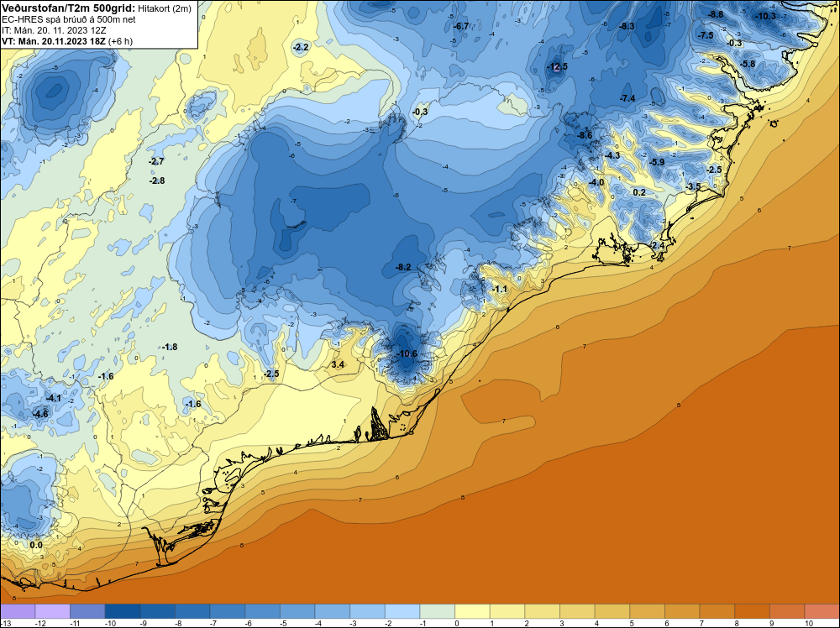Viewport: 840px width, 628px height.
Task: Click the -1.1 temperature value
Action: [499, 289]
